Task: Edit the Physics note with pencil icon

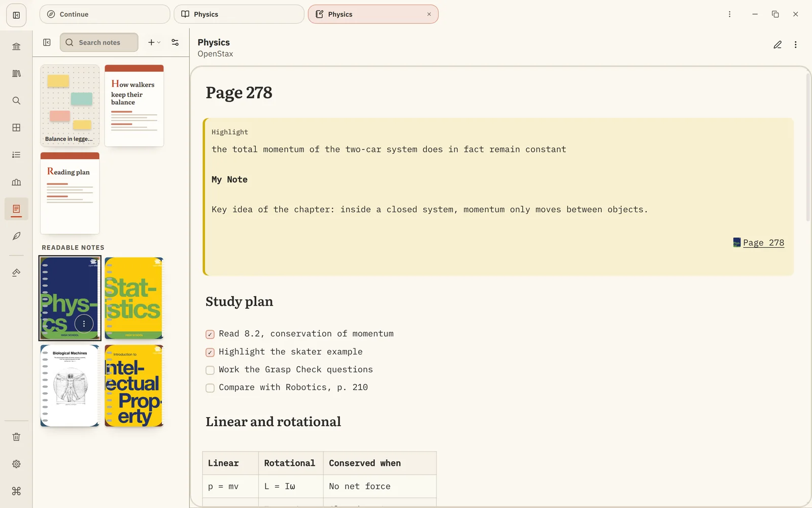Action: coord(777,45)
